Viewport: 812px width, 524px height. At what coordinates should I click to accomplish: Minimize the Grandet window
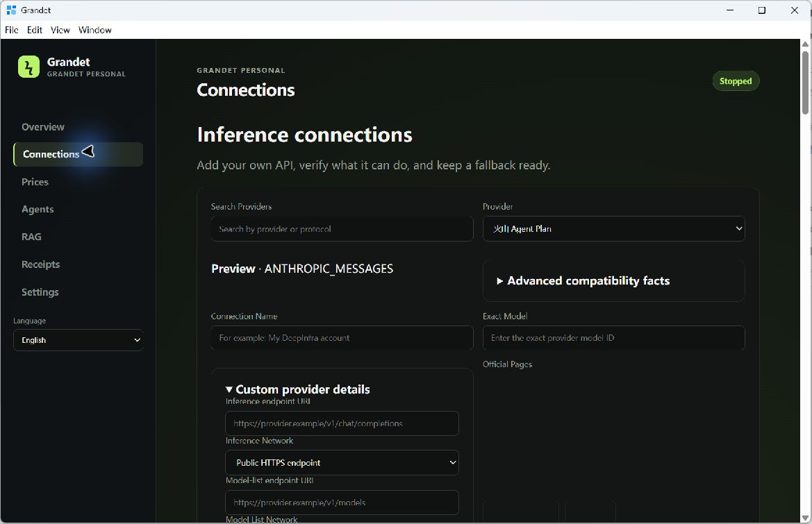[730, 10]
